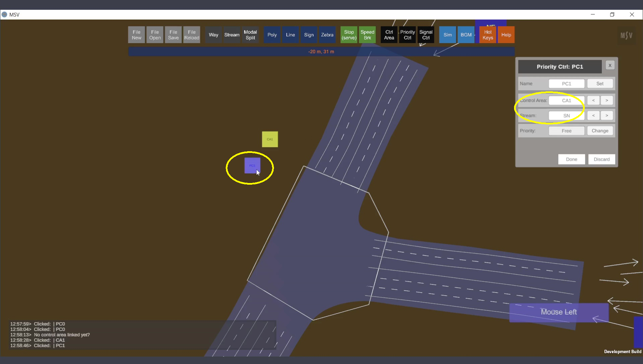Image resolution: width=643 pixels, height=364 pixels.
Task: Open the Stop (serve) tool
Action: [x=349, y=35]
